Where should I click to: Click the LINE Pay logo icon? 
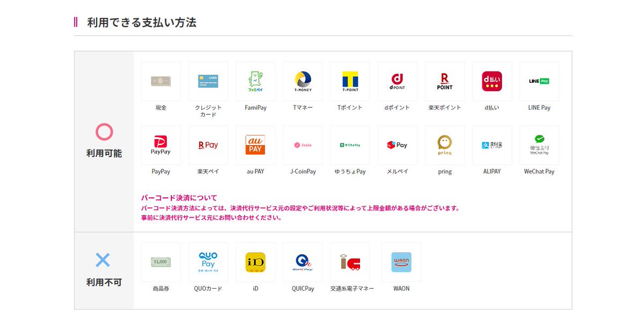pos(539,81)
